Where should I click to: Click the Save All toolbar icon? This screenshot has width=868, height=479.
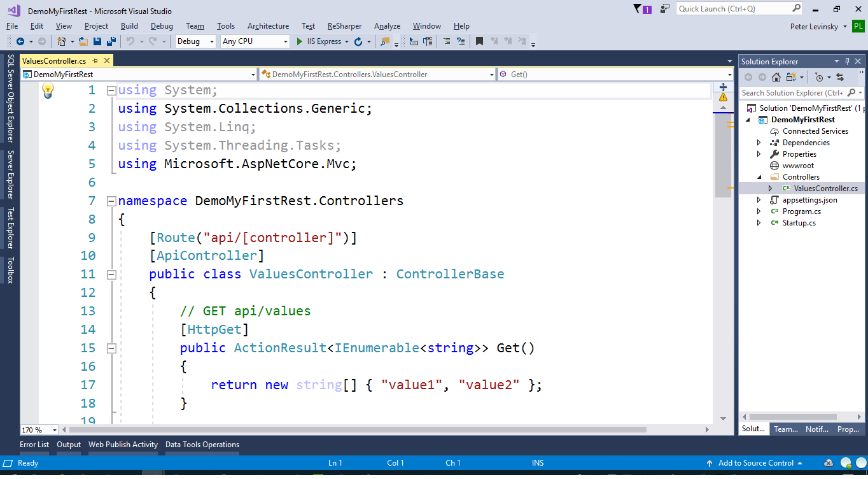[111, 41]
